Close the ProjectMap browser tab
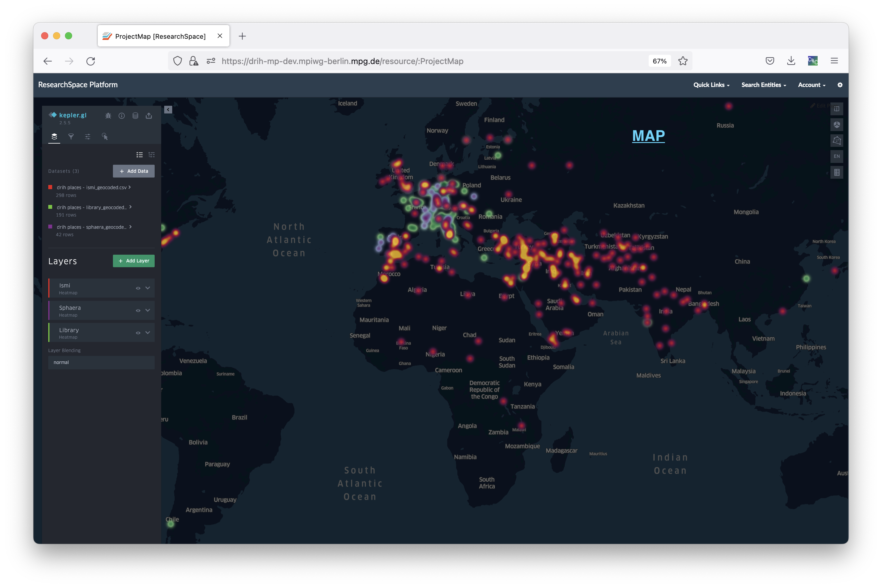The width and height of the screenshot is (882, 588). click(220, 36)
